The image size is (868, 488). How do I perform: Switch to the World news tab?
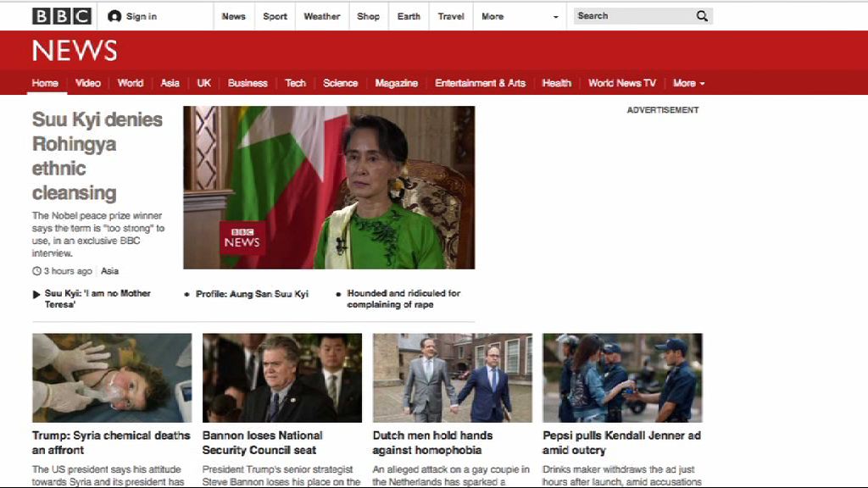click(131, 83)
